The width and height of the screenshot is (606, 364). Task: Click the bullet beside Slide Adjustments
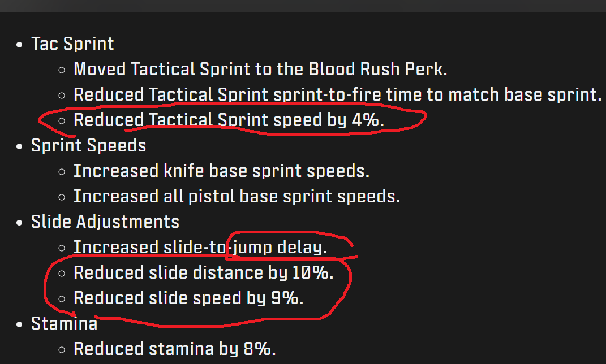[19, 223]
